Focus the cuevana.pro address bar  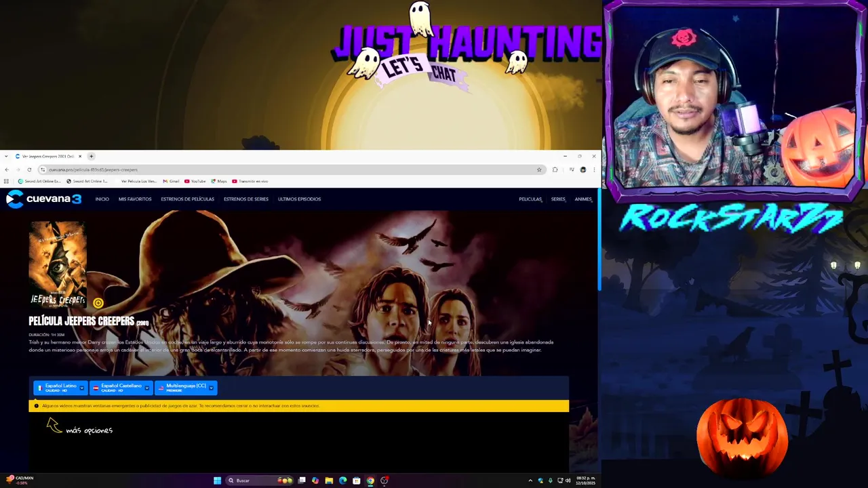(292, 169)
